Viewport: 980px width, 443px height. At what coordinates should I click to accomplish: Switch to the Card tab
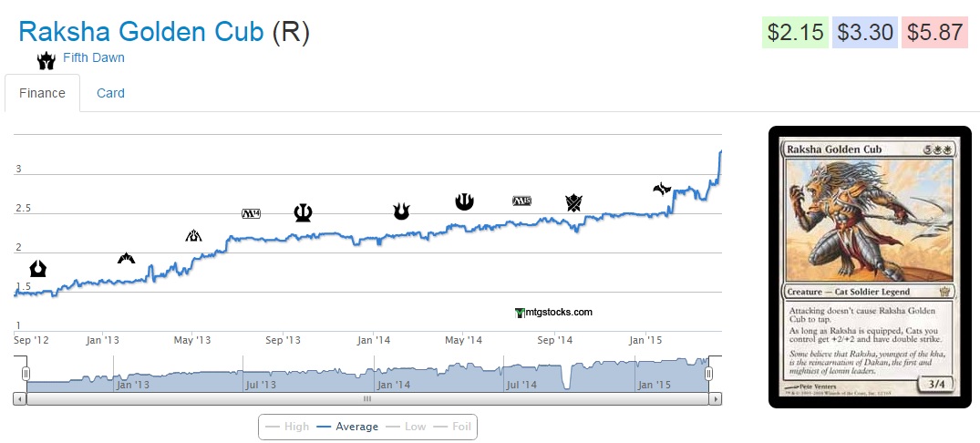[110, 93]
